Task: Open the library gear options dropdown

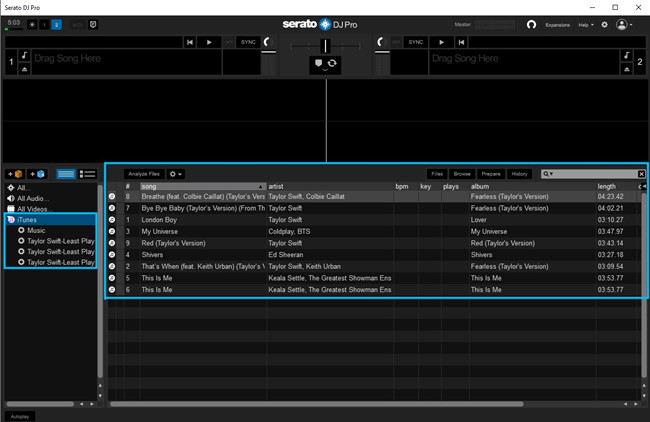Action: pos(175,174)
